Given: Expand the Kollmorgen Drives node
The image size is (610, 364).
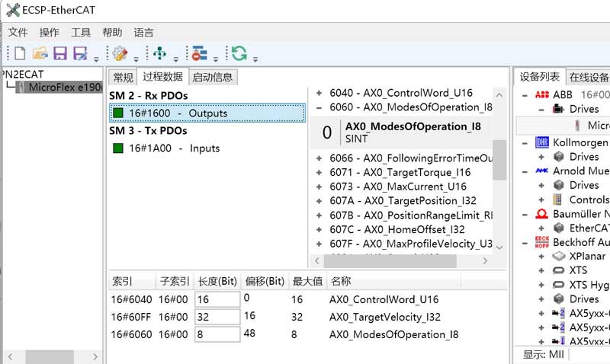Looking at the screenshot, I should click(542, 157).
